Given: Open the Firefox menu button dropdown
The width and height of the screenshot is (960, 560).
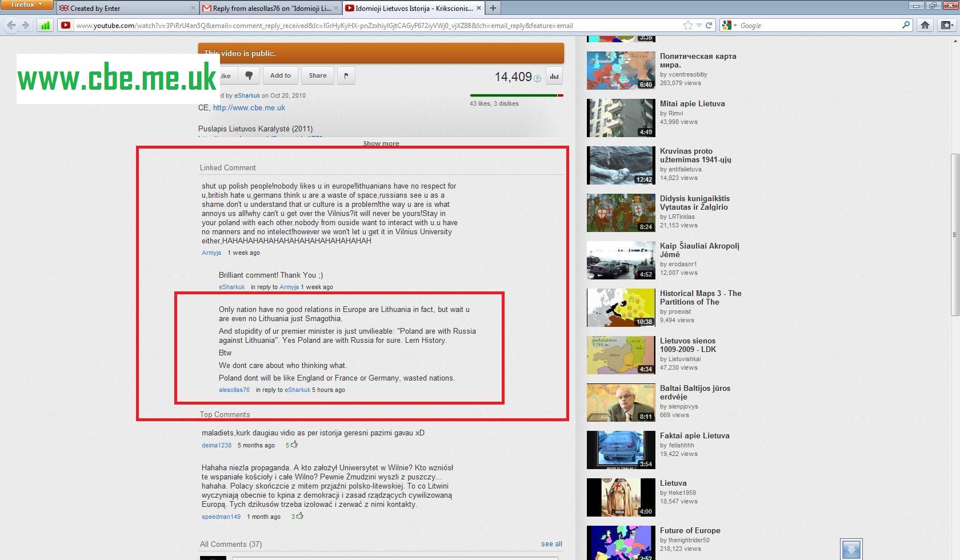Looking at the screenshot, I should pyautogui.click(x=27, y=5).
